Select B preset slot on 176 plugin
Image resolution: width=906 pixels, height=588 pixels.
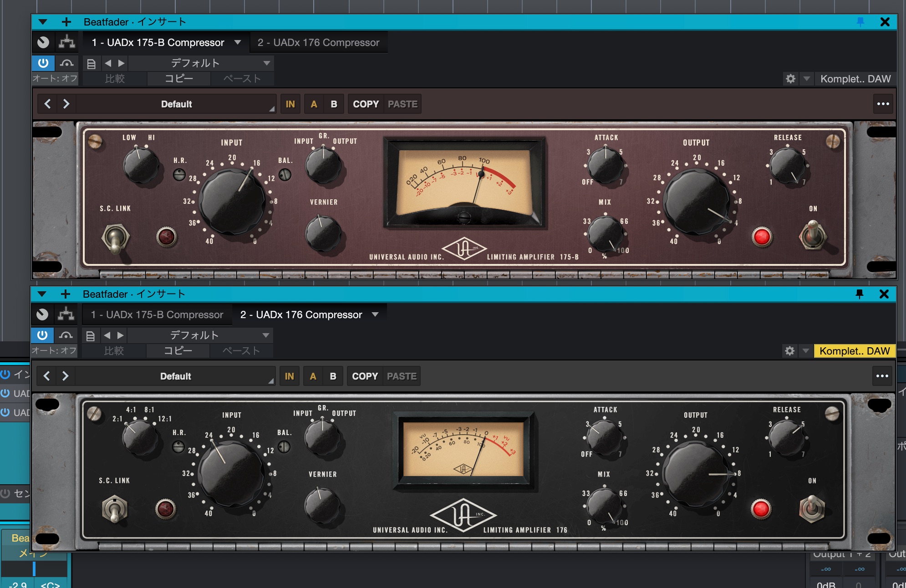pos(333,376)
